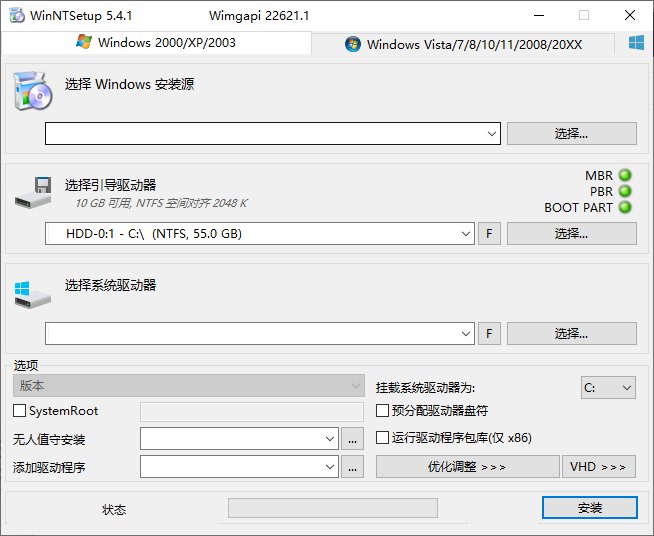Screen dimensions: 654x536
Task: Click the F button beside system drive
Action: coord(489,333)
